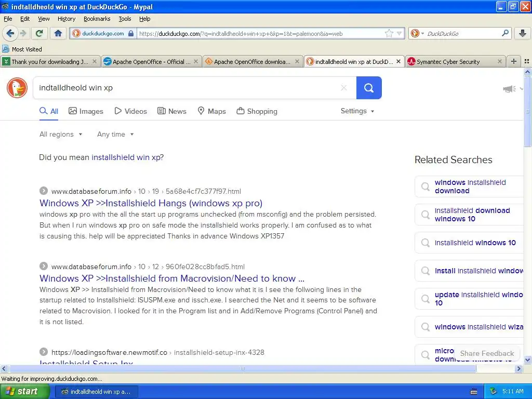Select the All results tab
This screenshot has height=399, width=532.
click(49, 111)
